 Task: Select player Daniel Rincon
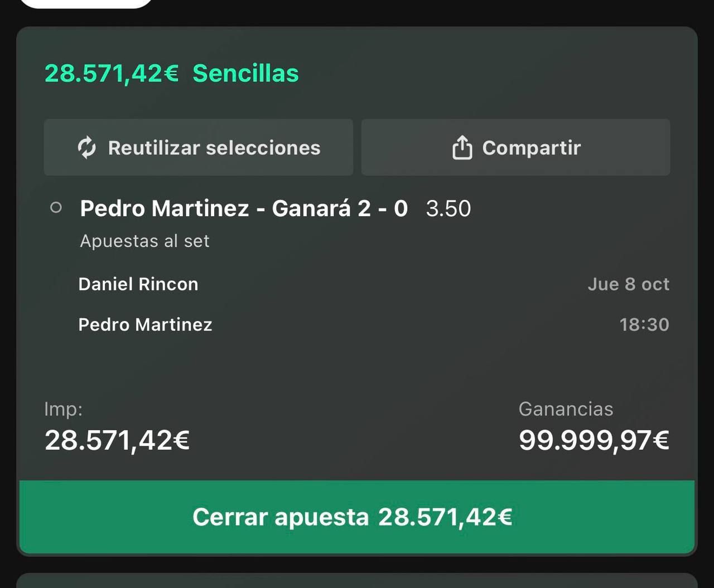[138, 284]
